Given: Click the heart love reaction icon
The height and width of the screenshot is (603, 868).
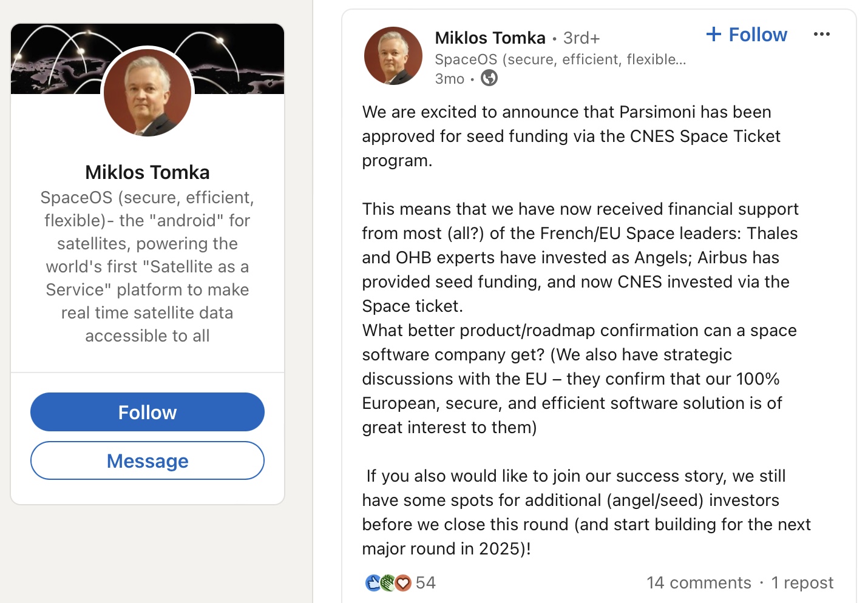Looking at the screenshot, I should pos(403,583).
